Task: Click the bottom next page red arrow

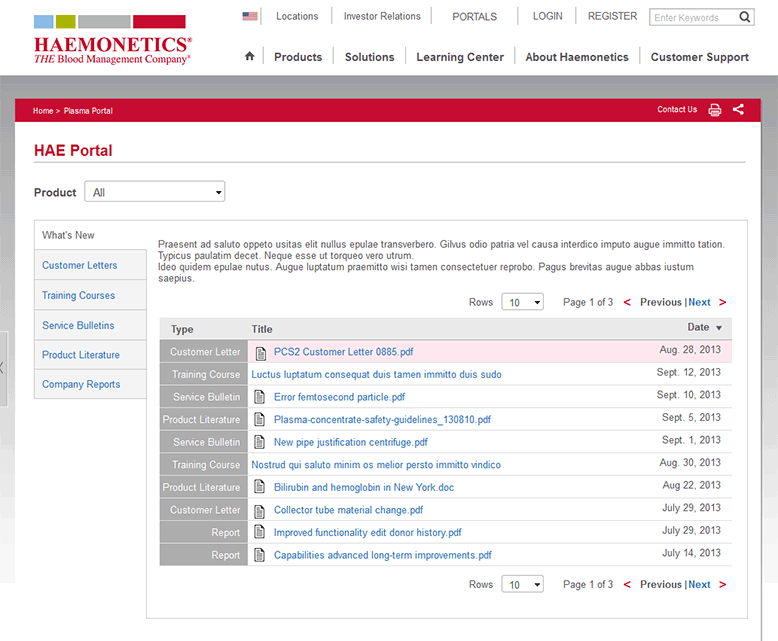Action: pos(722,584)
